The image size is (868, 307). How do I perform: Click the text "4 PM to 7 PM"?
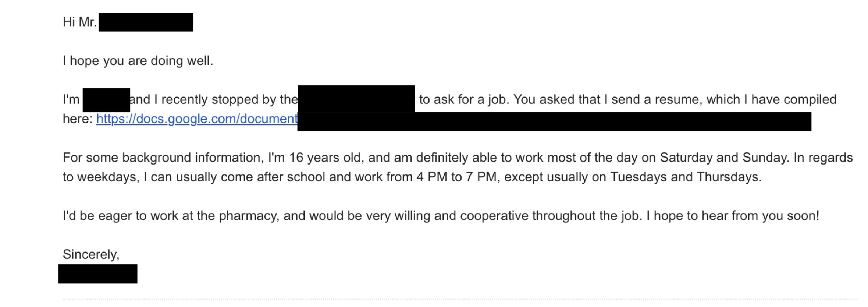coord(456,177)
